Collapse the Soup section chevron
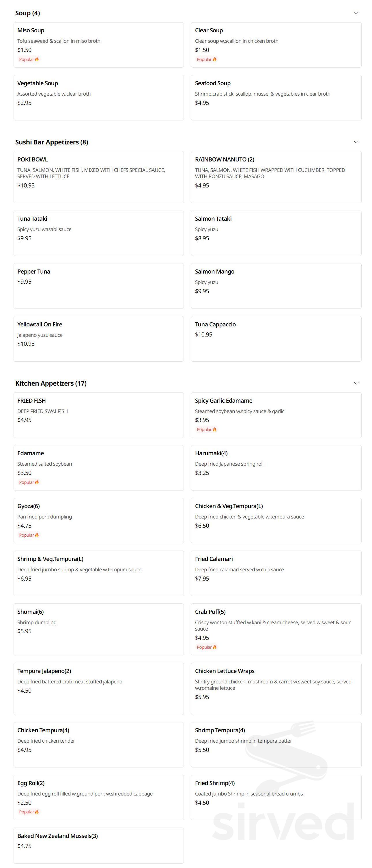Viewport: 372px width, 868px height. [x=356, y=13]
